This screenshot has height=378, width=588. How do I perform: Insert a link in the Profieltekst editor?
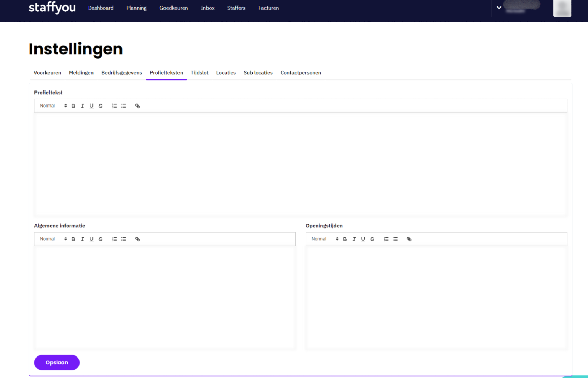point(138,106)
